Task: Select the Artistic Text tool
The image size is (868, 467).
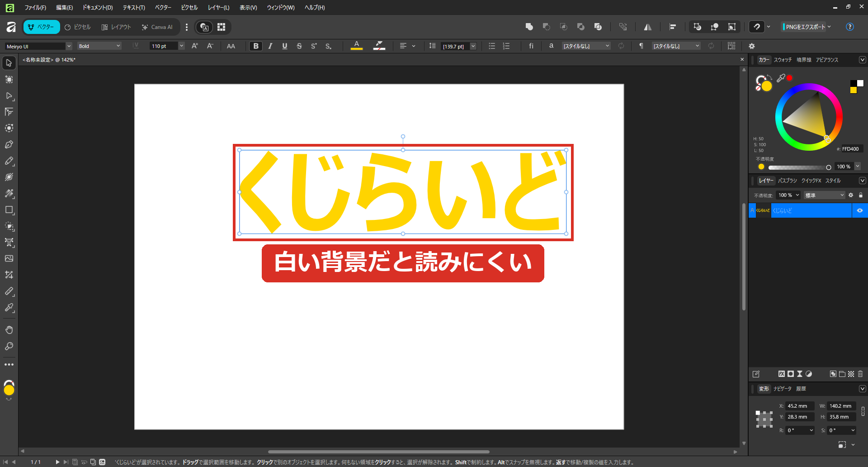Action: 9,243
